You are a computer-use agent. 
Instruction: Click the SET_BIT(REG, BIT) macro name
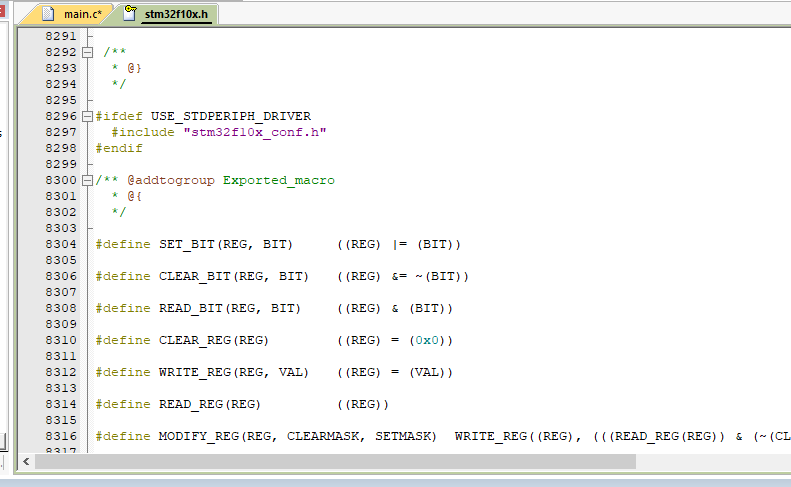(225, 244)
